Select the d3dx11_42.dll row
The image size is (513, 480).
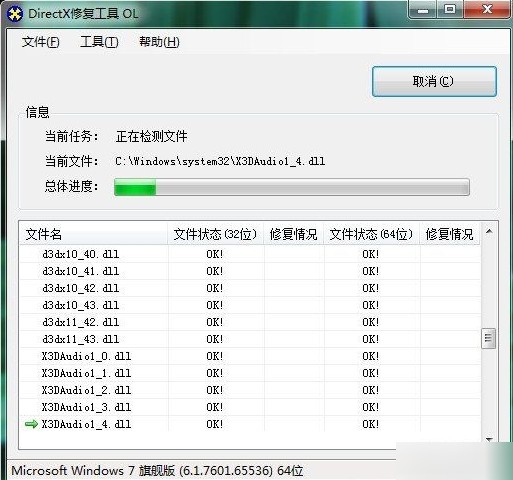[250, 322]
